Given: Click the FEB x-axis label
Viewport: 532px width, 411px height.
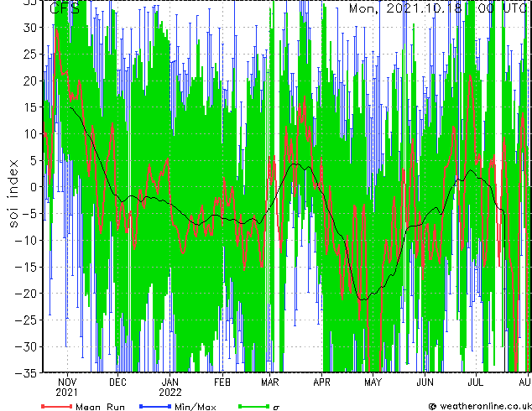Looking at the screenshot, I should pyautogui.click(x=222, y=382).
